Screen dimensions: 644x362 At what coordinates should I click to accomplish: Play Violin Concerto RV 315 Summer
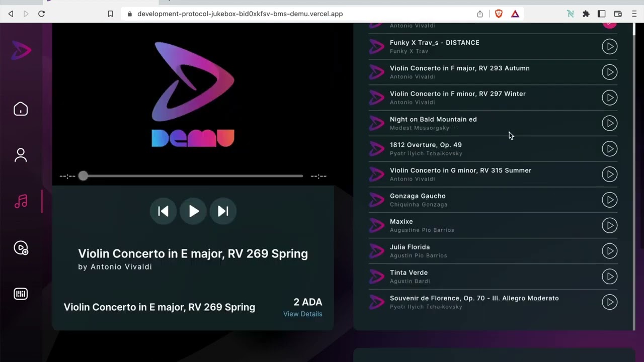(609, 174)
